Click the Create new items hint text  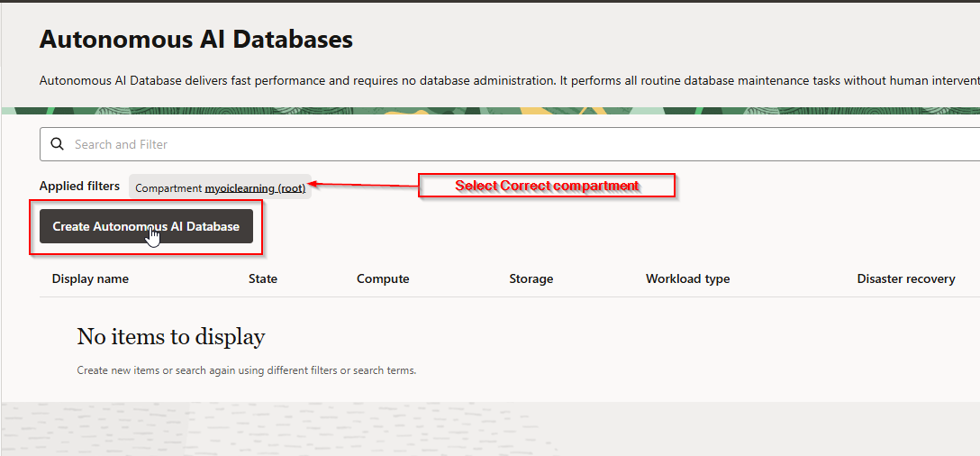(x=247, y=370)
